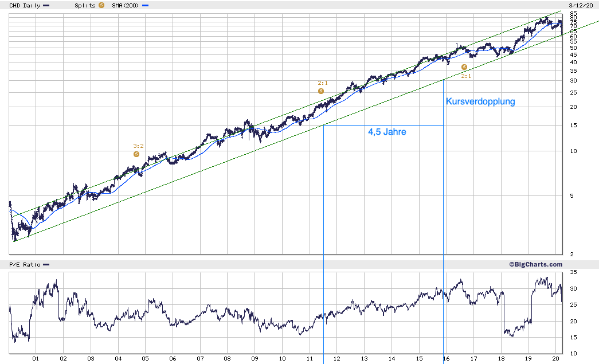Click the blue SMA(200) legend swatch
The height and width of the screenshot is (364, 599).
145,6
